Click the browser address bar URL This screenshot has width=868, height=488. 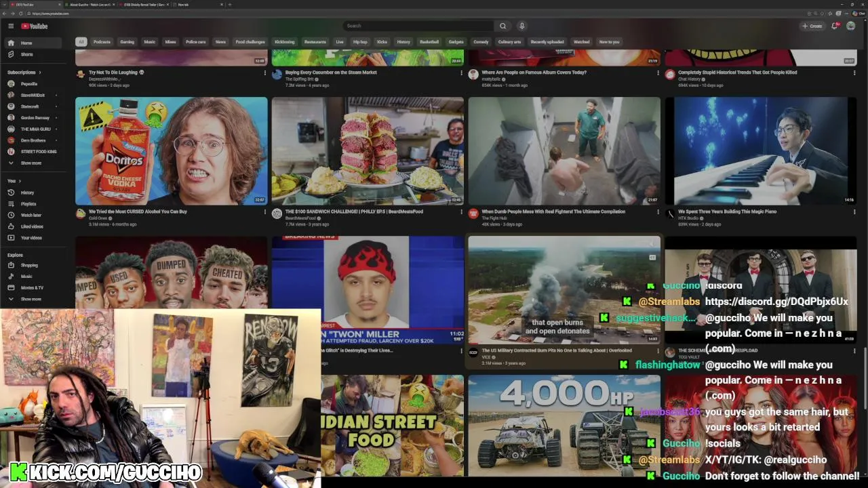coord(51,14)
